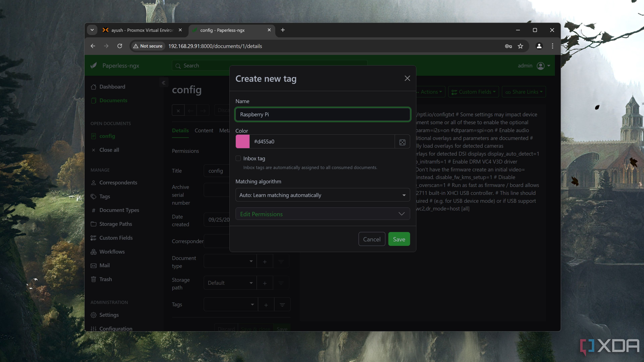The height and width of the screenshot is (362, 644).
Task: Open the saved passwords key icon
Action: click(x=508, y=46)
